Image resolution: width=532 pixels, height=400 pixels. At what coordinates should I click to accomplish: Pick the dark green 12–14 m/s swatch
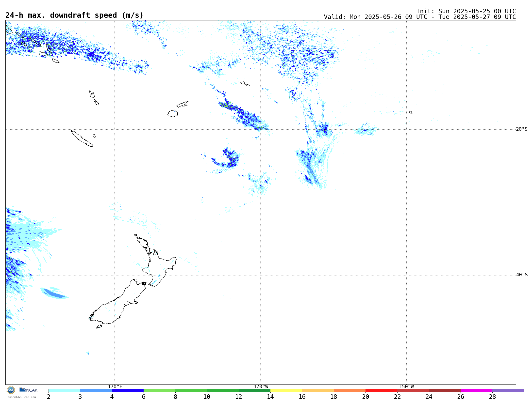click(x=254, y=391)
